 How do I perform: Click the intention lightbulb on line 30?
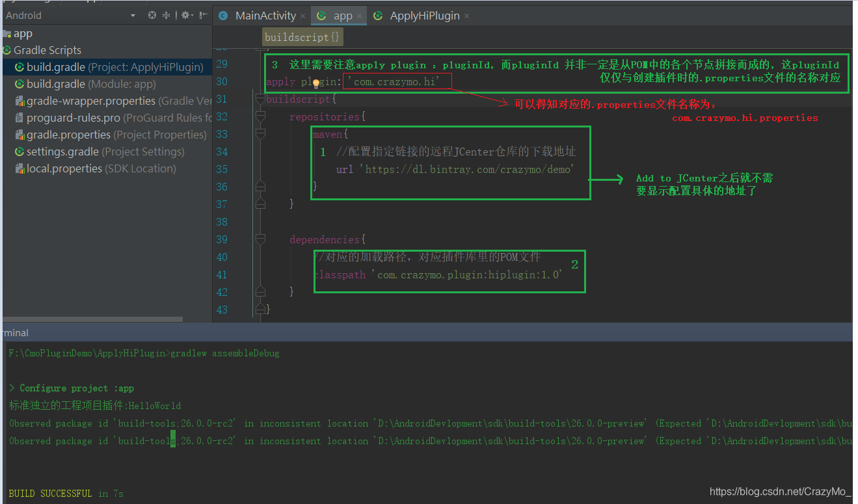pos(315,83)
